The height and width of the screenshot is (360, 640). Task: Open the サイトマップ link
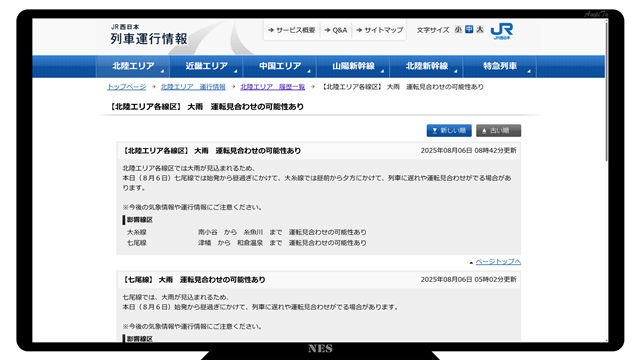coord(380,30)
